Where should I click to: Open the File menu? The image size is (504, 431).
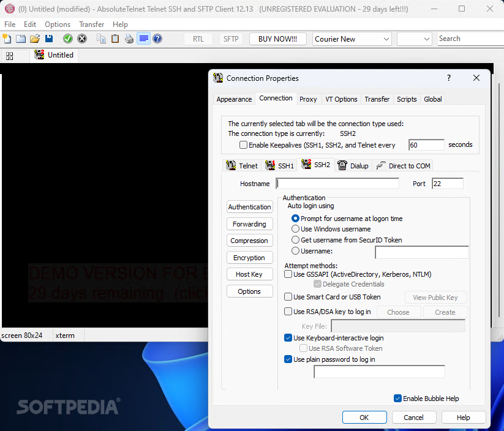(x=10, y=24)
